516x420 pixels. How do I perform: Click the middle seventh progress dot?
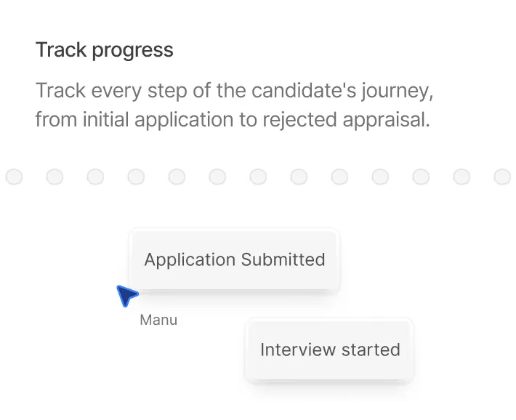[x=258, y=177]
